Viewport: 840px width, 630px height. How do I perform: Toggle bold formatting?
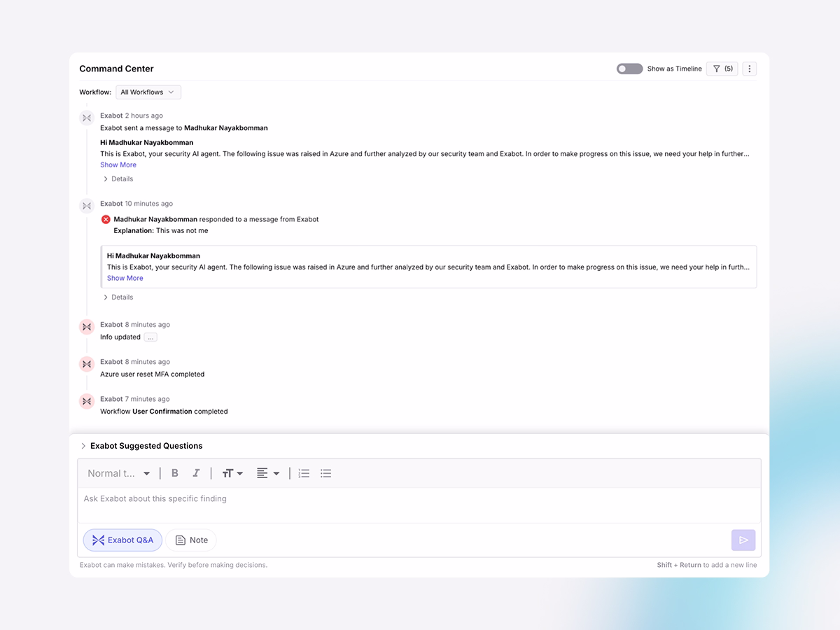point(175,473)
